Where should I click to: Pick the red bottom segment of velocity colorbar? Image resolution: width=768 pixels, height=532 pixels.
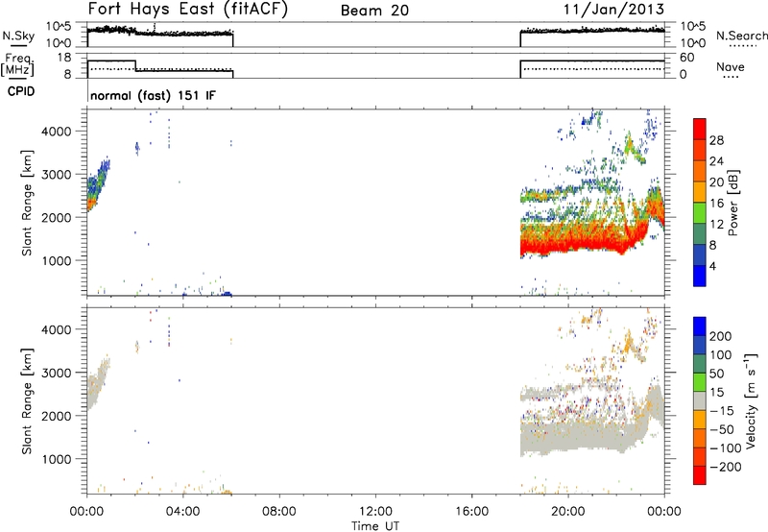point(700,475)
